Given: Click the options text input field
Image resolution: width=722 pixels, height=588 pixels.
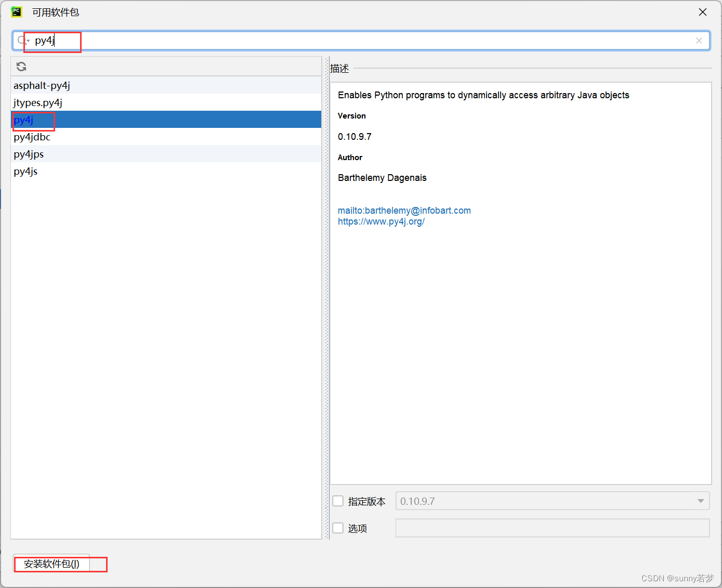Looking at the screenshot, I should coord(553,528).
